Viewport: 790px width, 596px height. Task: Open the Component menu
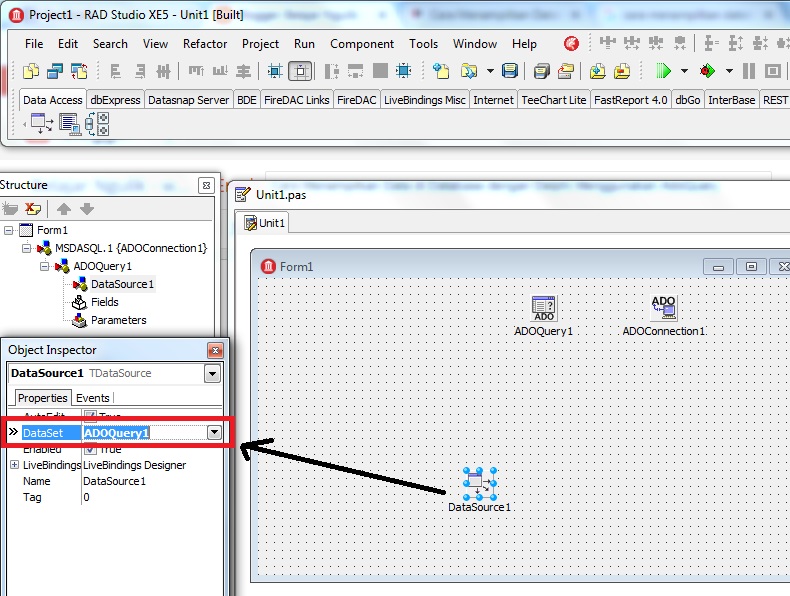click(362, 44)
